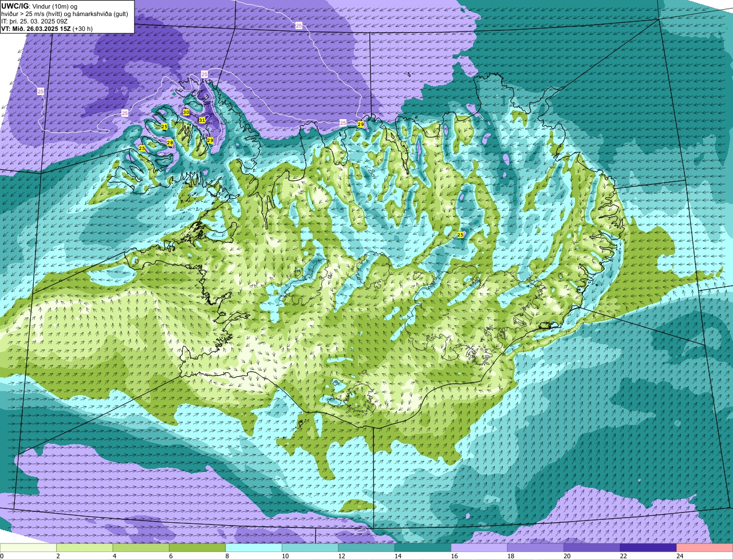This screenshot has width=733, height=560.
Task: Click the "UWC/IG" title text
Action: click(14, 6)
